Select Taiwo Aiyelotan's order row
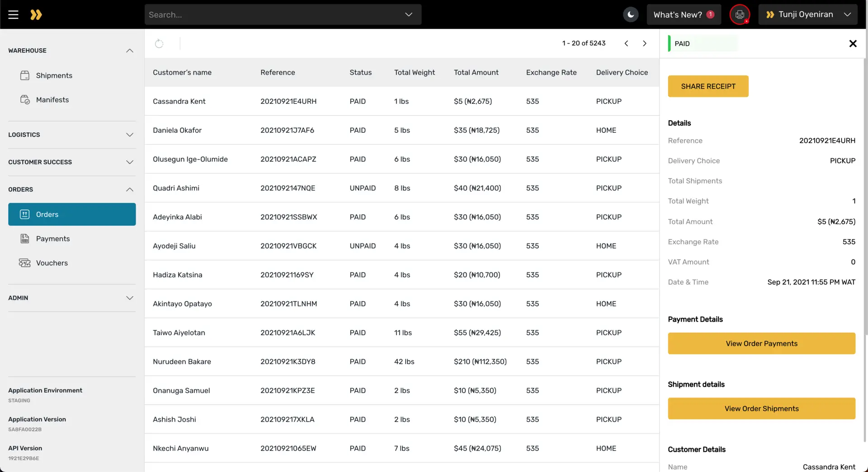Image resolution: width=868 pixels, height=472 pixels. pyautogui.click(x=402, y=332)
